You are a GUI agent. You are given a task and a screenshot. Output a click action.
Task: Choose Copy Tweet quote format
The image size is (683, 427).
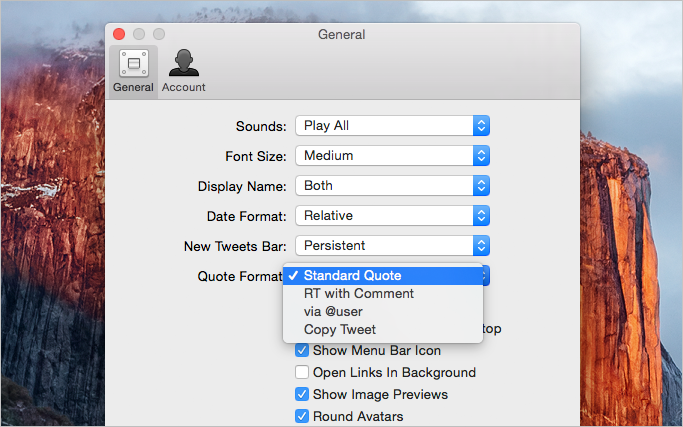click(383, 329)
